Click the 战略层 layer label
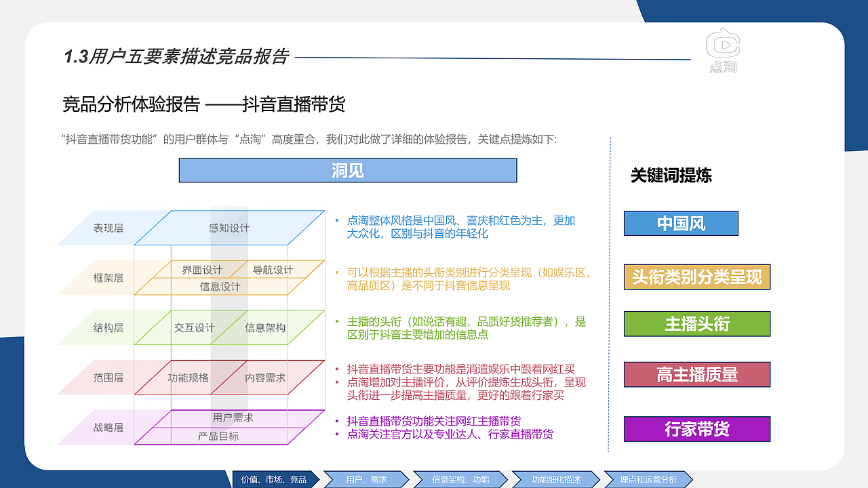868x488 pixels. point(108,428)
